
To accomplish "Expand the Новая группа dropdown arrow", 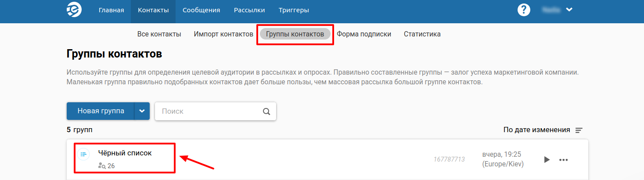I will (x=142, y=111).
